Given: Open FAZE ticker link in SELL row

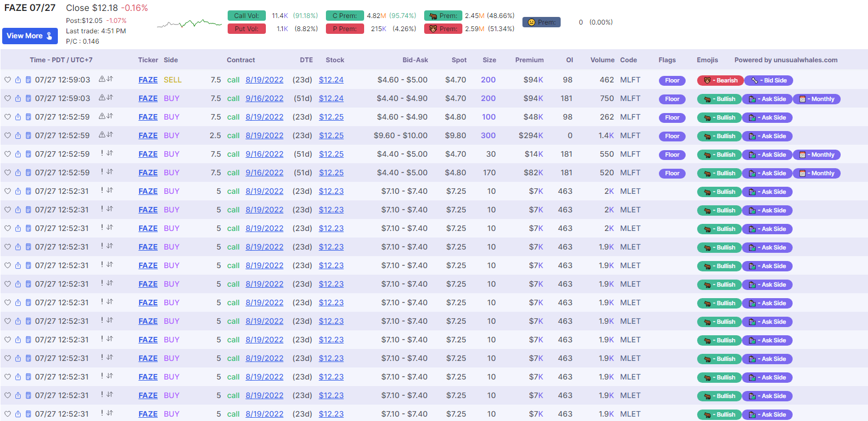Looking at the screenshot, I should [148, 80].
